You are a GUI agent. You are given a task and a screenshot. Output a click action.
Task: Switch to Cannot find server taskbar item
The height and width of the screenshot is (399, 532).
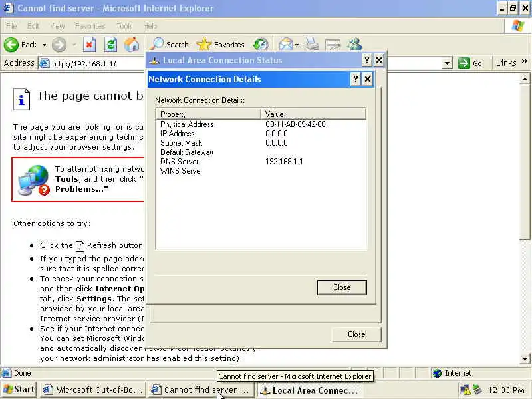pyautogui.click(x=201, y=390)
